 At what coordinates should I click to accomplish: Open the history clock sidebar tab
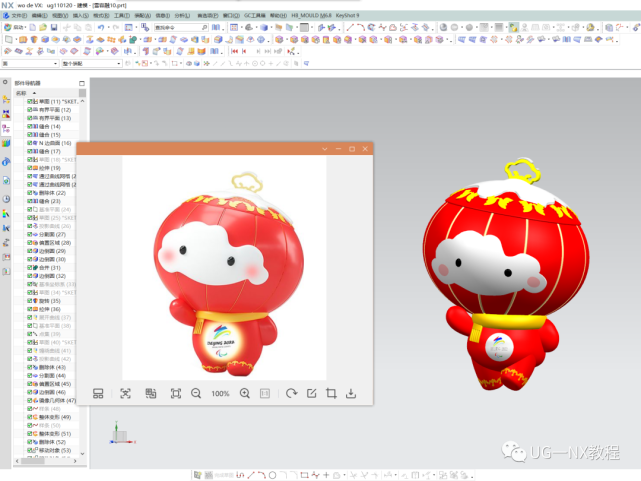pyautogui.click(x=6, y=199)
